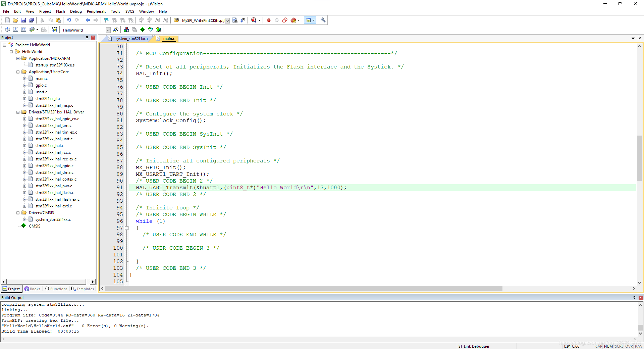Place cursor on SystemClock_Config line
This screenshot has height=349, width=644.
coord(171,120)
